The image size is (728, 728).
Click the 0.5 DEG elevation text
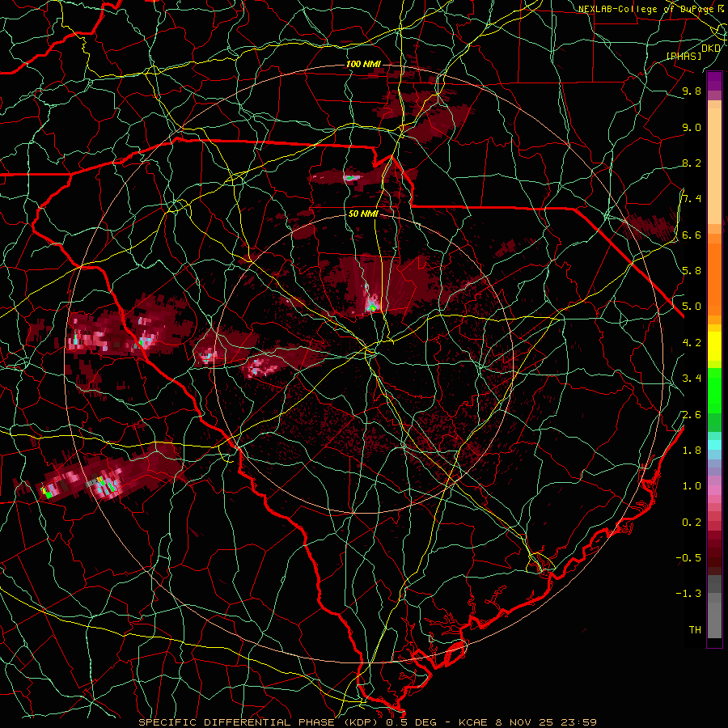410,722
